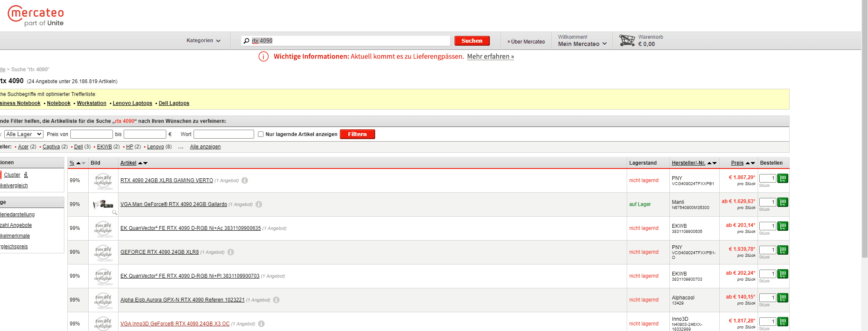
Task: Open the Alle Lager dropdown
Action: [24, 134]
